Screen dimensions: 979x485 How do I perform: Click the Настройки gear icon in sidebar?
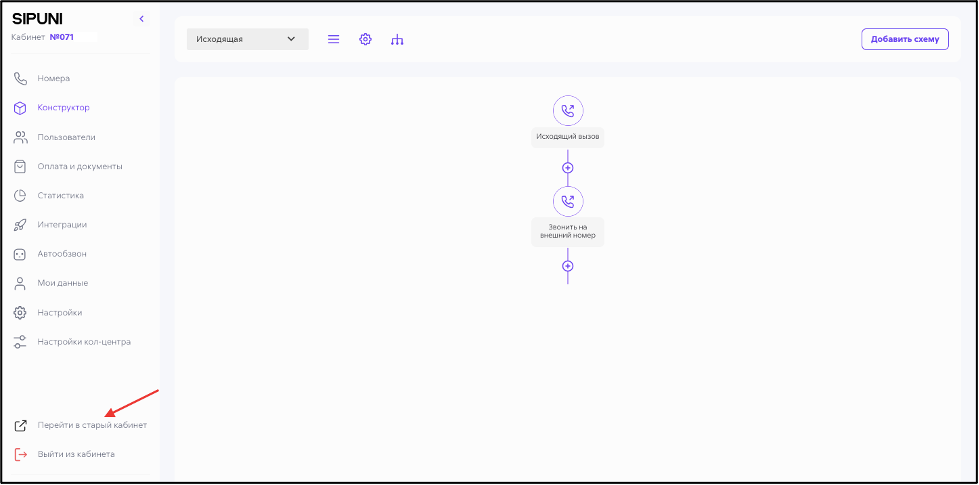(21, 313)
